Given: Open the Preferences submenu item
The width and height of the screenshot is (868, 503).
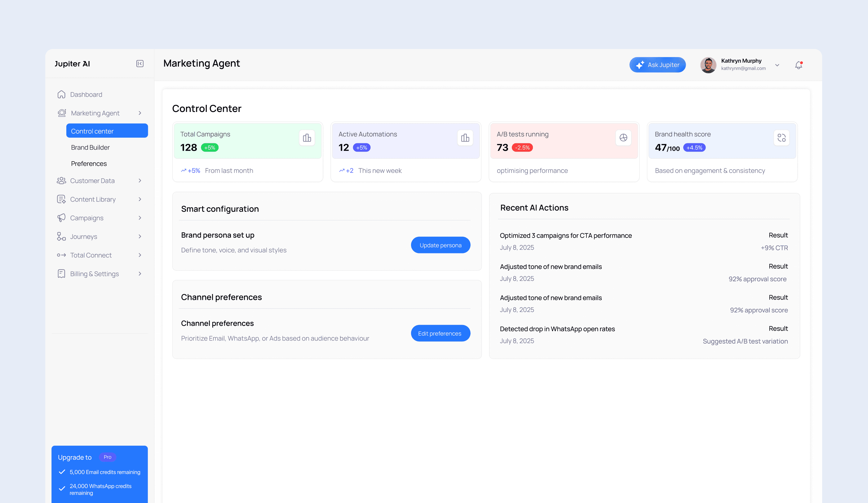Looking at the screenshot, I should coord(89,164).
